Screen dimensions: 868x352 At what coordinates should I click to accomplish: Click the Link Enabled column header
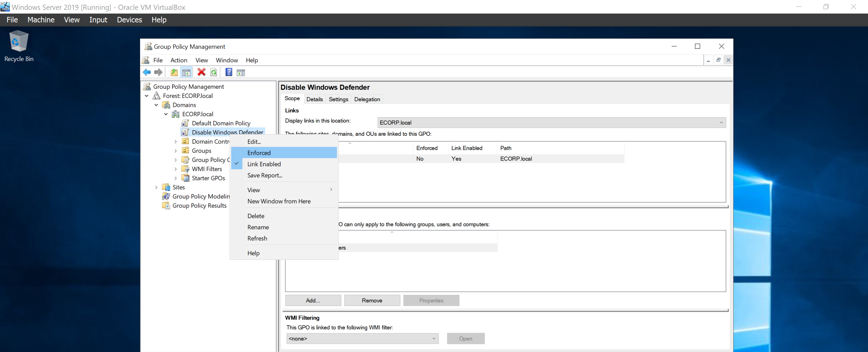pyautogui.click(x=472, y=148)
